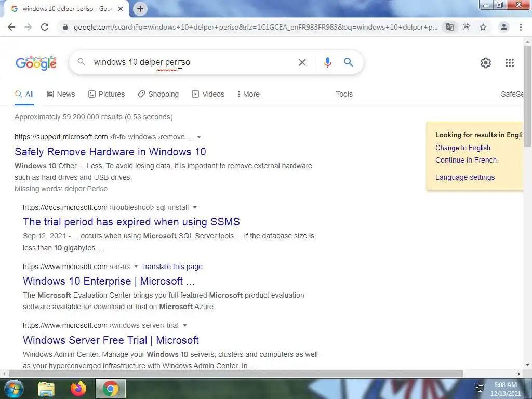Open the network icon in system tray
Viewport: 532px width, 399px height.
pyautogui.click(x=480, y=389)
